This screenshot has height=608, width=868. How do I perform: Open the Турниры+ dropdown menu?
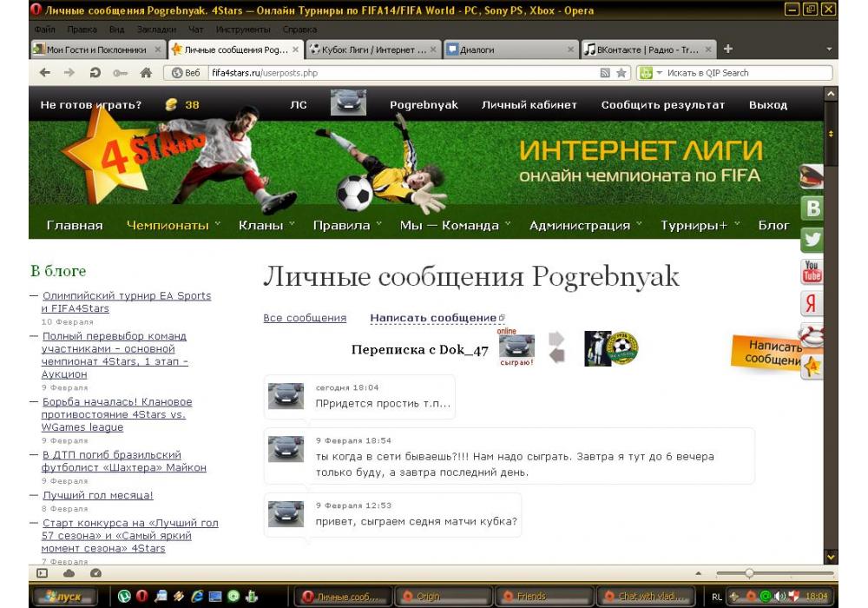pyautogui.click(x=699, y=225)
